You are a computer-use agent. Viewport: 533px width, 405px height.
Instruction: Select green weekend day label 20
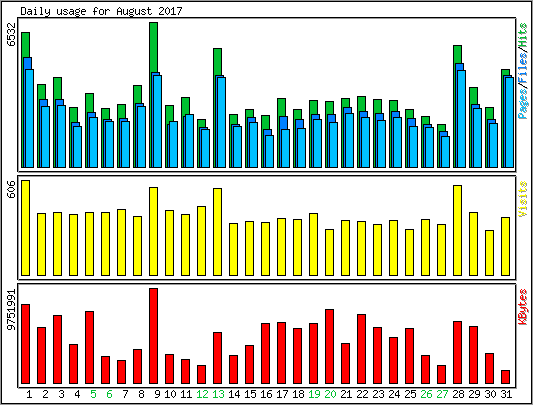(x=330, y=394)
